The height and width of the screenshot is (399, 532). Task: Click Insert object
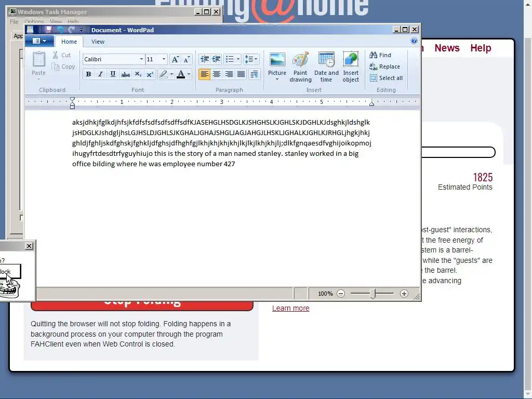point(351,66)
